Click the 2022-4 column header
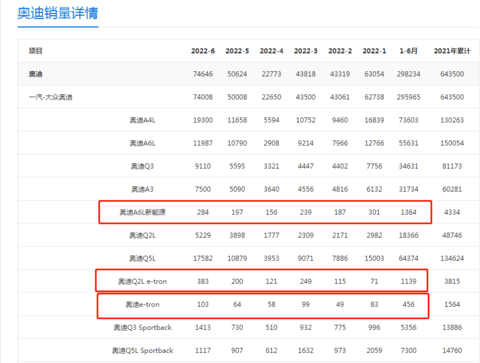The image size is (480, 363). click(271, 51)
